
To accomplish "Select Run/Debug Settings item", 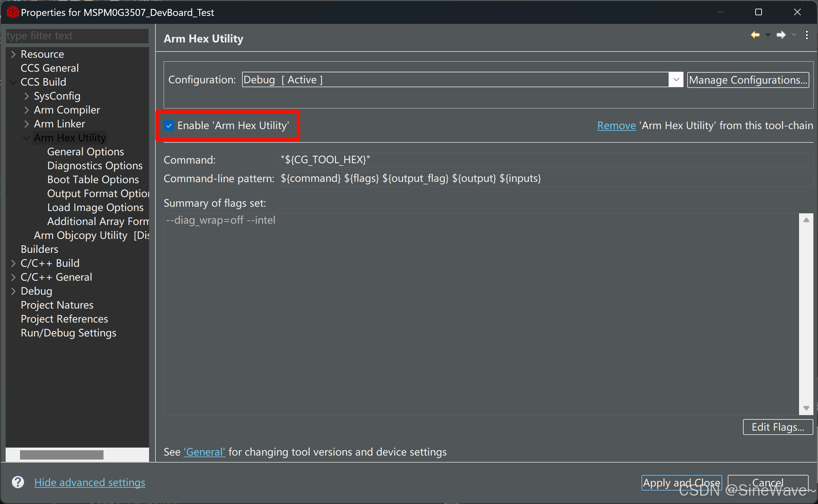I will 68,333.
